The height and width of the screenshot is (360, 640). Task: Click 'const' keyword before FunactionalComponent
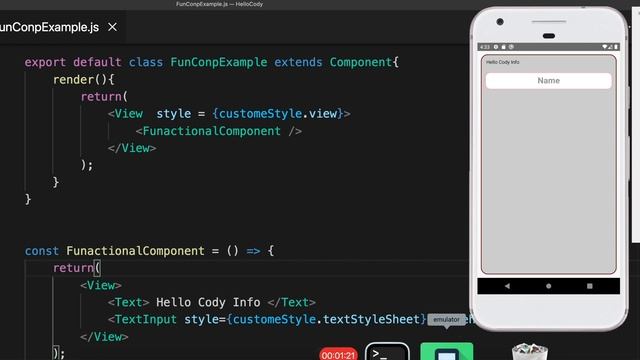coord(42,251)
